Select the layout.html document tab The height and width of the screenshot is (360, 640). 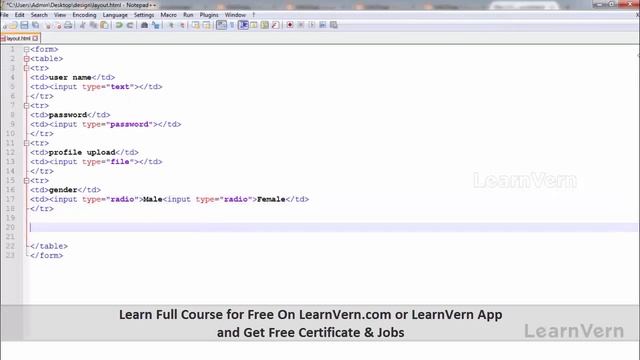18,38
